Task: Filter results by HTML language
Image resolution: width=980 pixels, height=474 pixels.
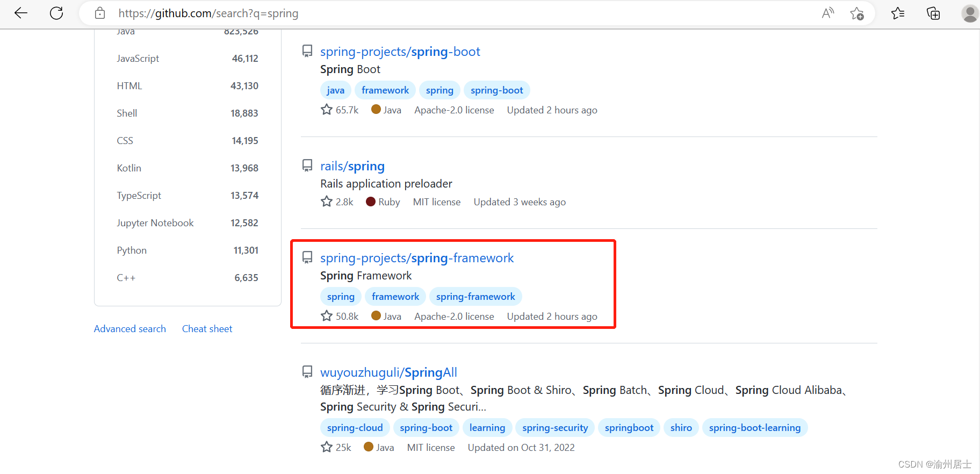Action: [x=188, y=86]
